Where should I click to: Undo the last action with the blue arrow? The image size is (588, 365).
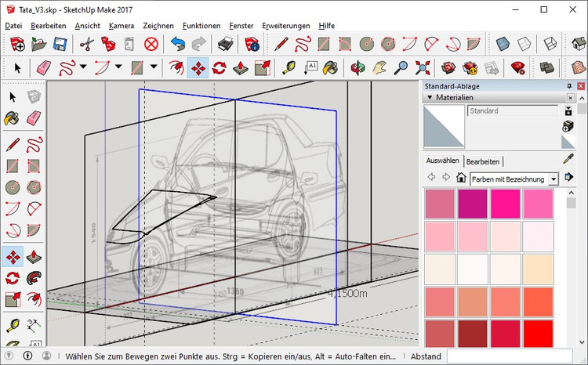click(177, 44)
